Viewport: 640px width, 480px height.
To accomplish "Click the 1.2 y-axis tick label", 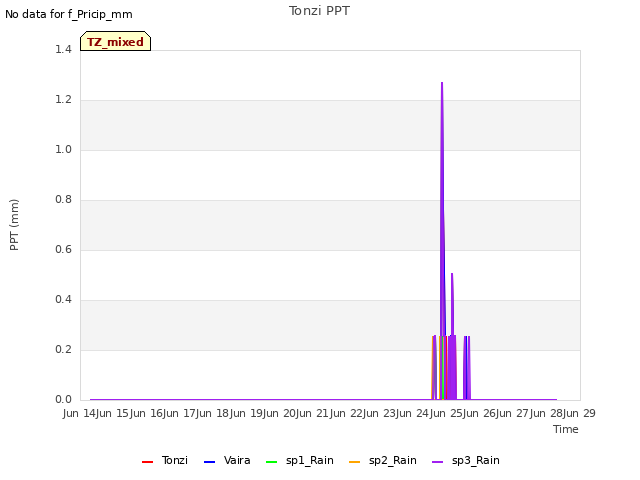I will pyautogui.click(x=63, y=99).
